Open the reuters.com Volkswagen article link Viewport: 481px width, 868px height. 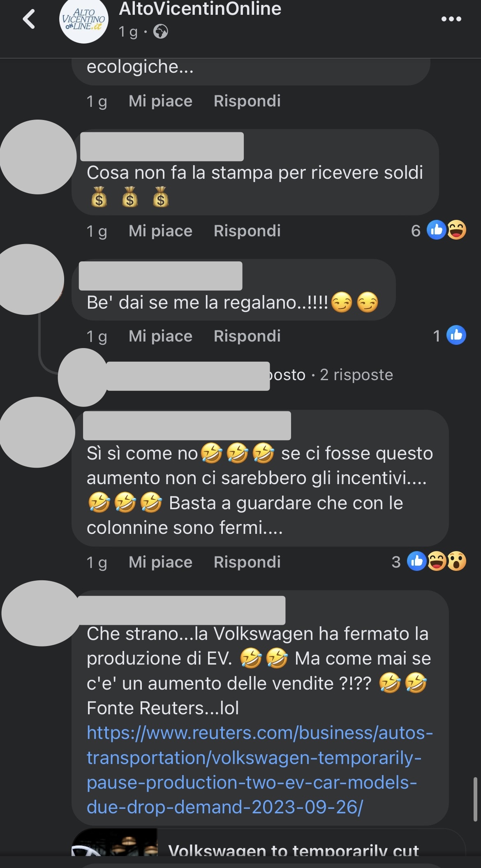(x=259, y=770)
